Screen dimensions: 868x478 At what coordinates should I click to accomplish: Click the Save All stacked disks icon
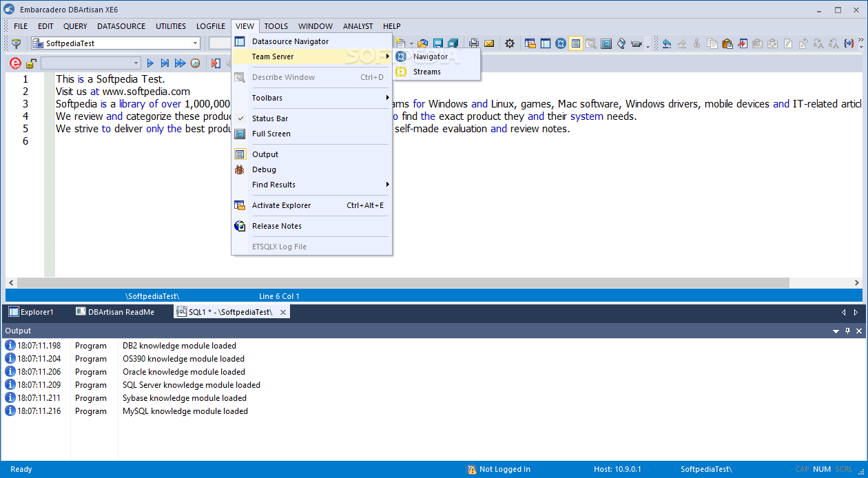(x=453, y=43)
